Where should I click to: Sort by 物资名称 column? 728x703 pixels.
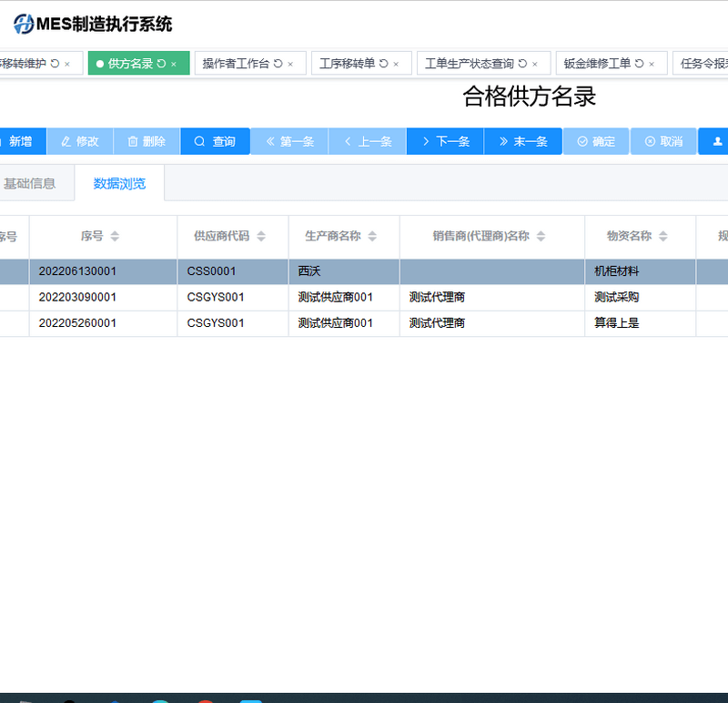click(663, 236)
